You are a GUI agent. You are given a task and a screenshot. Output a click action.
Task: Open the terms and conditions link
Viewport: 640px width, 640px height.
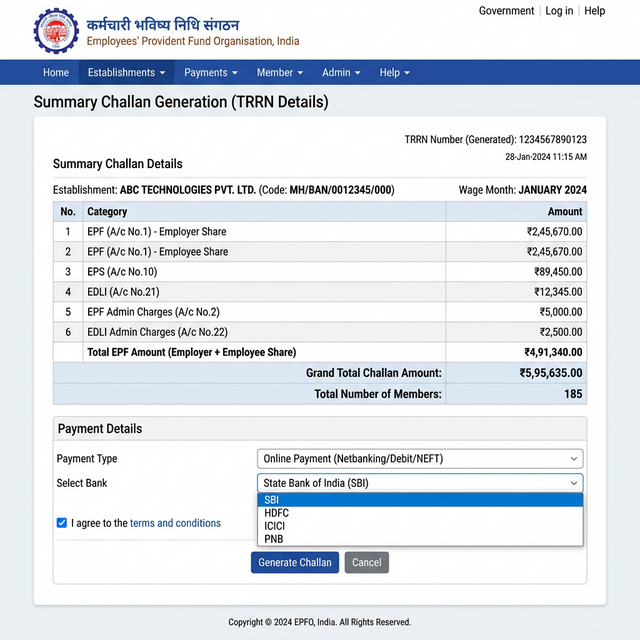click(175, 523)
